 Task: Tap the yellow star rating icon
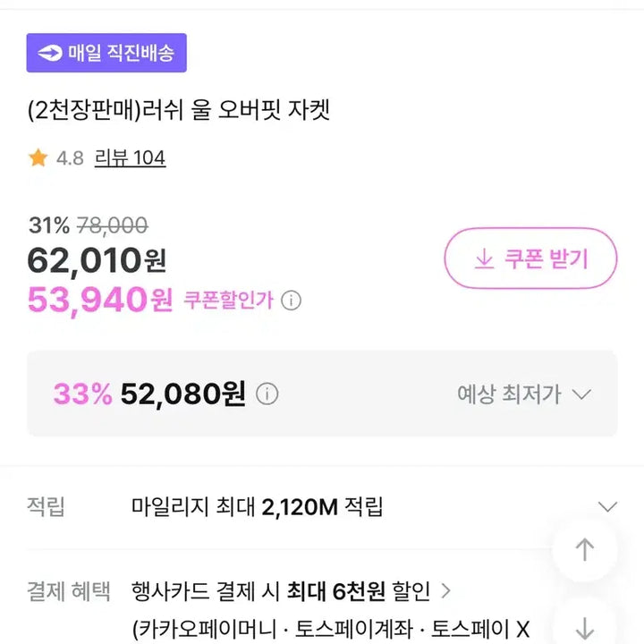[38, 158]
